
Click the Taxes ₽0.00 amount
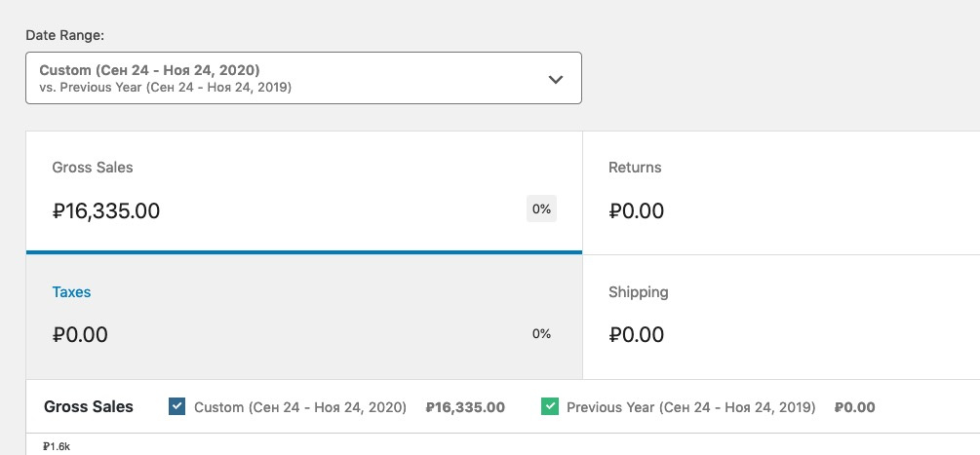tap(80, 335)
